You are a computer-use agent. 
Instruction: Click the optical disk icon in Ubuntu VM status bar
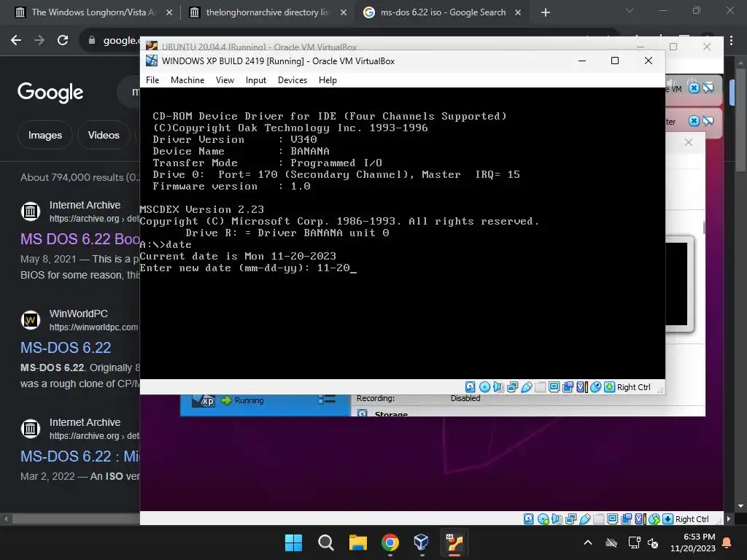click(543, 519)
